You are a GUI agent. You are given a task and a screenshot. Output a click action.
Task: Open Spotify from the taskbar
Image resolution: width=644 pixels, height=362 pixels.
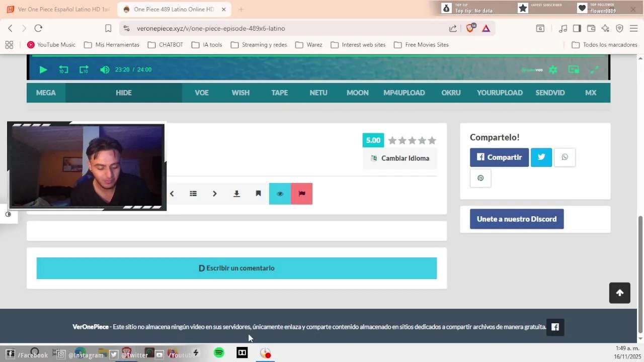219,353
